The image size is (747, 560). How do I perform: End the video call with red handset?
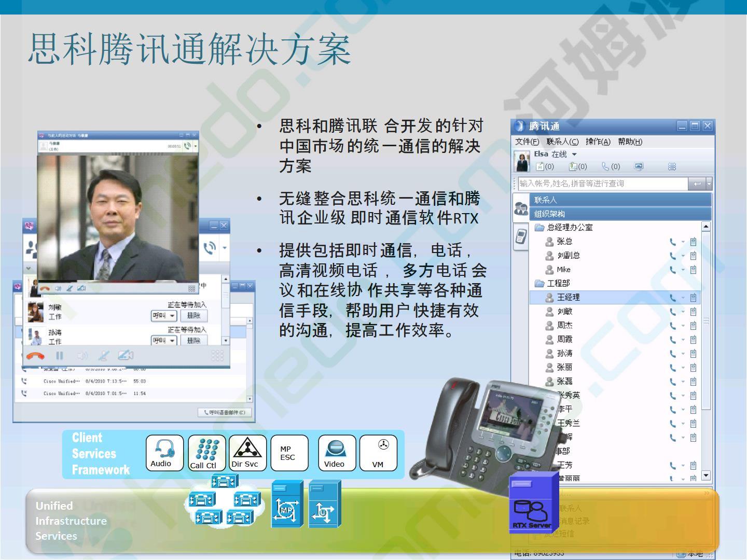(45, 288)
